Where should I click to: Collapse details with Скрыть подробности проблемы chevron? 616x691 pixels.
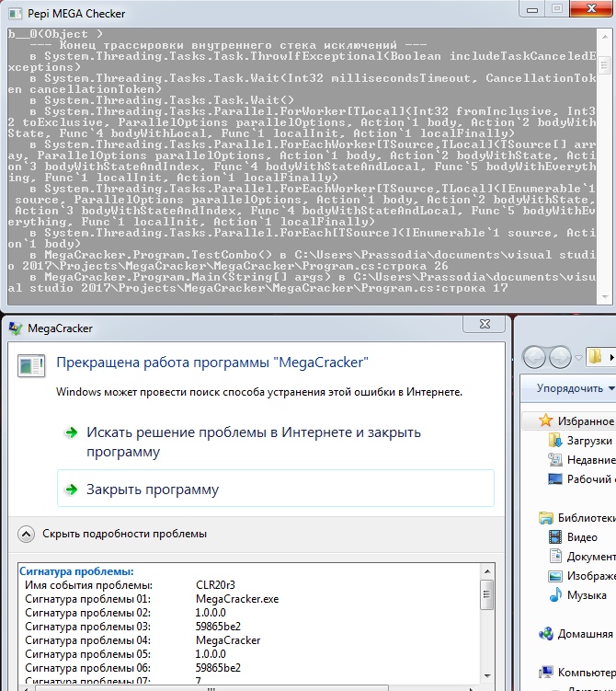27,534
